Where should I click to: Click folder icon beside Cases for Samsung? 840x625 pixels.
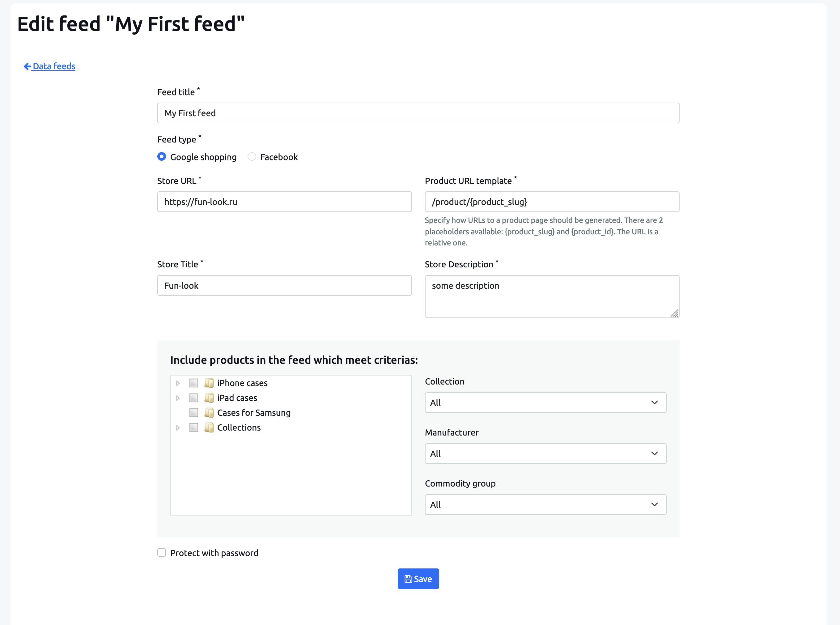coord(209,412)
